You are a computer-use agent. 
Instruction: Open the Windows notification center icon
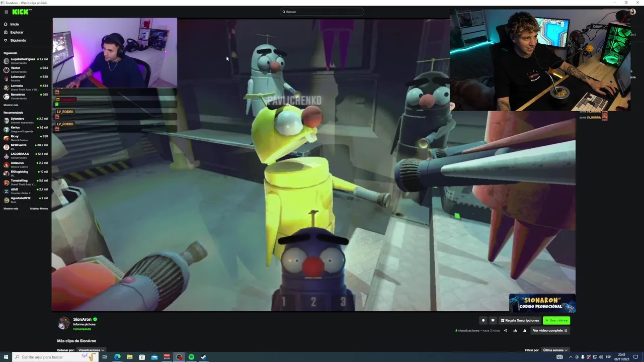point(635,357)
